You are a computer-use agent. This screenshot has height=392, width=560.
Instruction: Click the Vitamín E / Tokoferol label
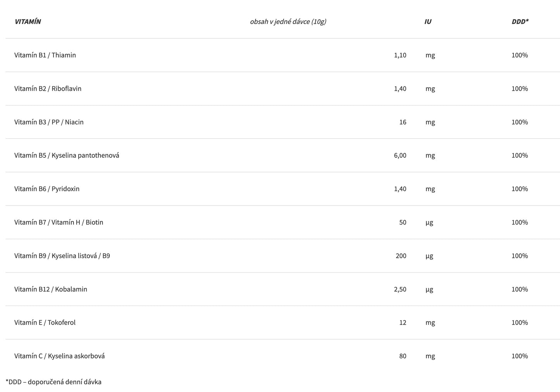click(x=45, y=323)
